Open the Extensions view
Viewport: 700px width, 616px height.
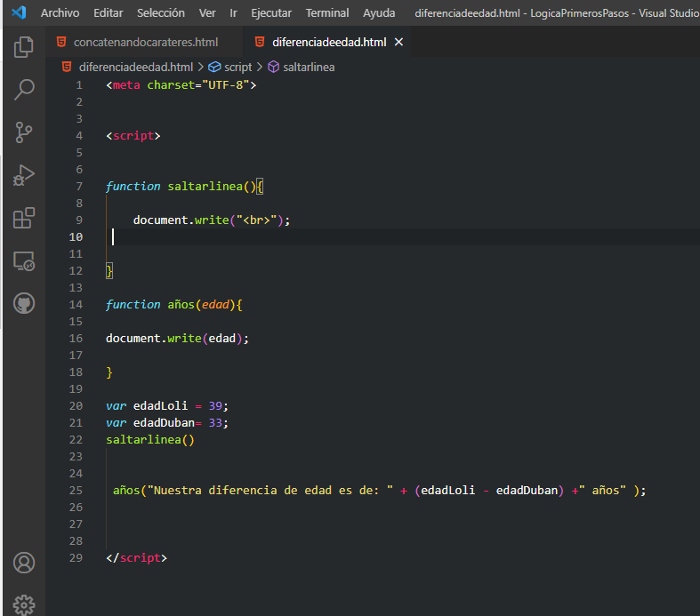pyautogui.click(x=24, y=218)
